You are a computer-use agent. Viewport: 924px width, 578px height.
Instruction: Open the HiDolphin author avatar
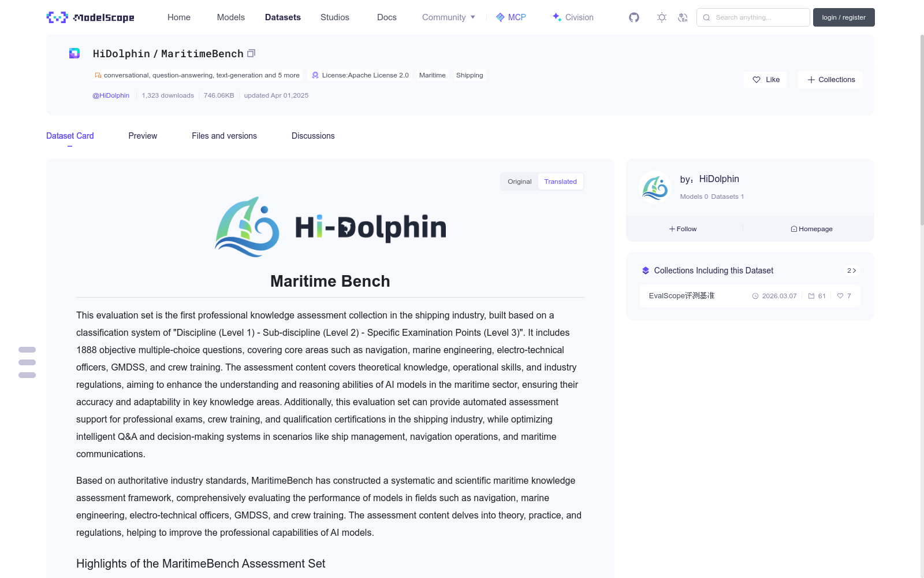pos(655,187)
